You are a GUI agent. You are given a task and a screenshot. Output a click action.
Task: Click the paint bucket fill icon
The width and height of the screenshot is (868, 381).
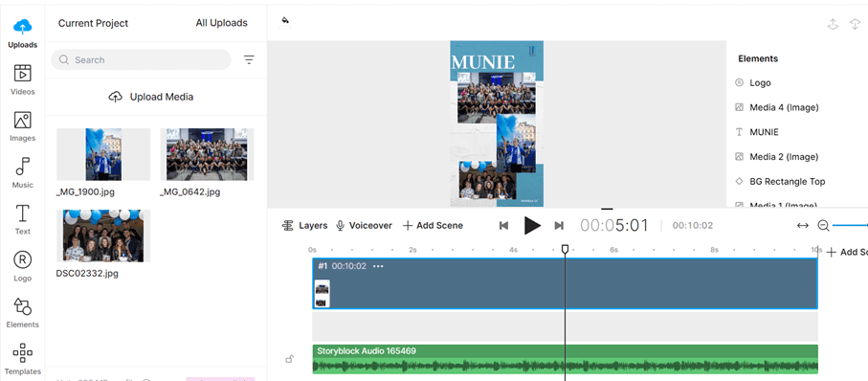(285, 22)
